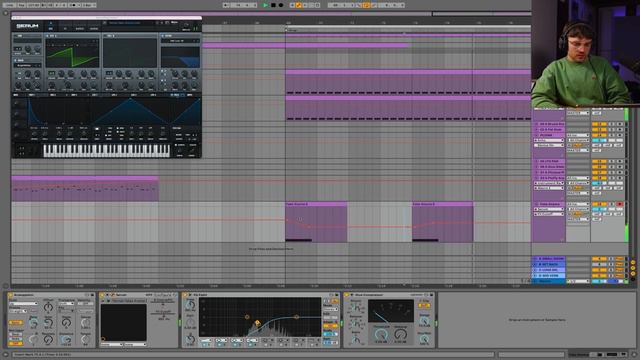Click the Glue Compressor Makeup knob
This screenshot has width=640, height=360.
point(400,335)
